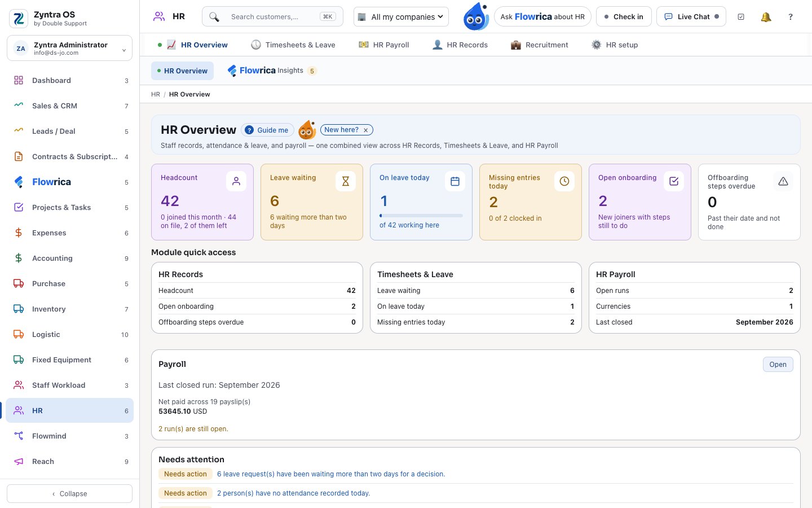Open the checklist icon in top bar
The width and height of the screenshot is (812, 508).
point(741,17)
